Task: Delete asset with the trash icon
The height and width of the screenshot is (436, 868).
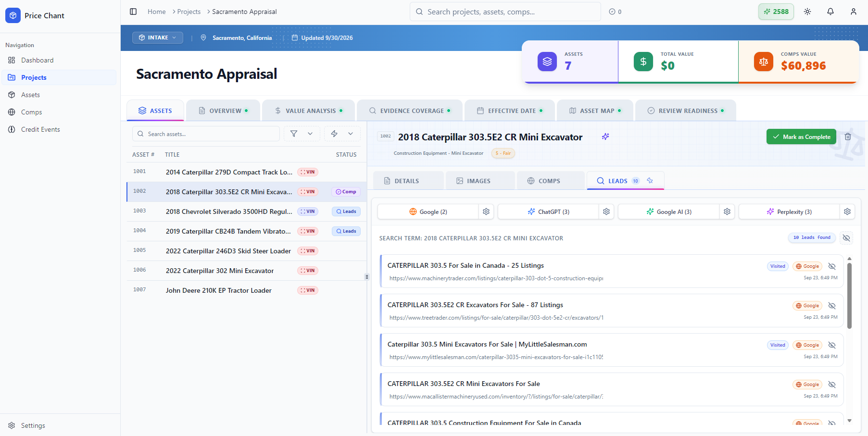Action: pyautogui.click(x=848, y=137)
